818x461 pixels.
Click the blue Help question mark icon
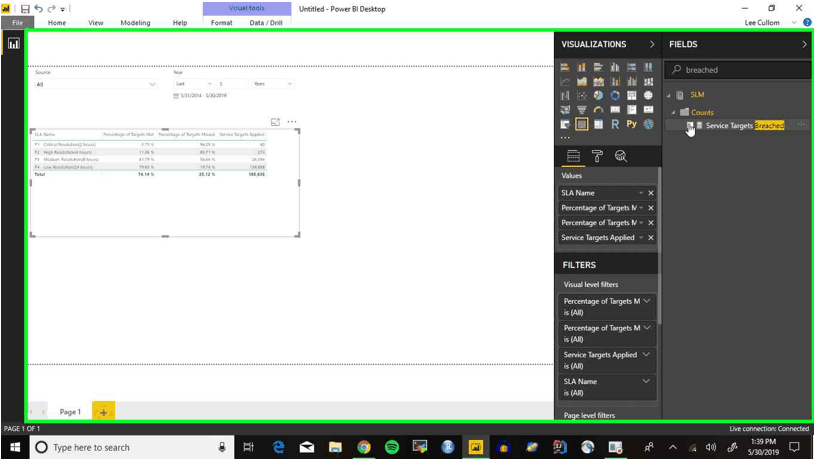(x=808, y=22)
